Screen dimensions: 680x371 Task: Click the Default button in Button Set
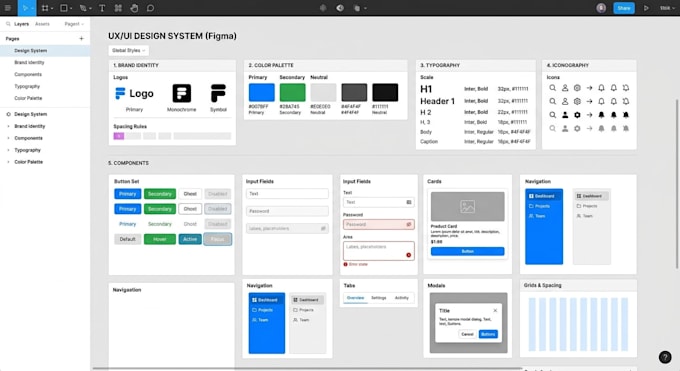pos(128,239)
